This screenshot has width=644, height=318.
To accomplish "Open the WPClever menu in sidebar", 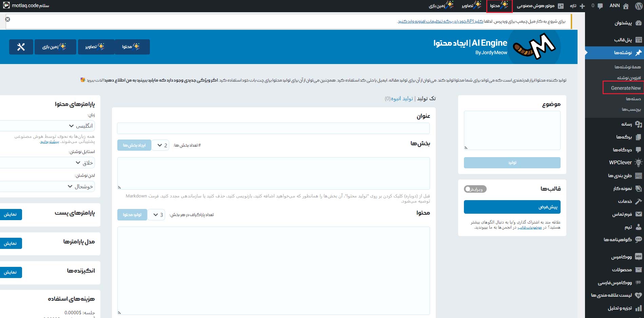I will pos(620,163).
